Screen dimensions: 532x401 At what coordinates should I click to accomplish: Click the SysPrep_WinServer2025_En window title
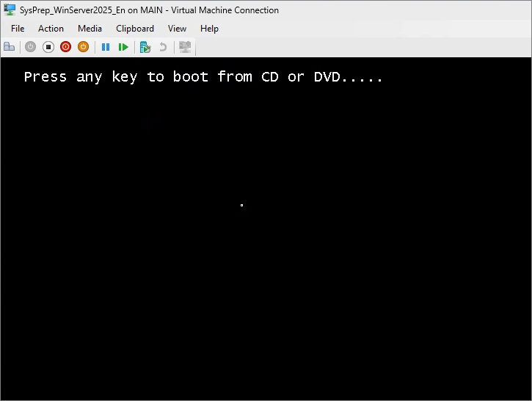tap(149, 10)
